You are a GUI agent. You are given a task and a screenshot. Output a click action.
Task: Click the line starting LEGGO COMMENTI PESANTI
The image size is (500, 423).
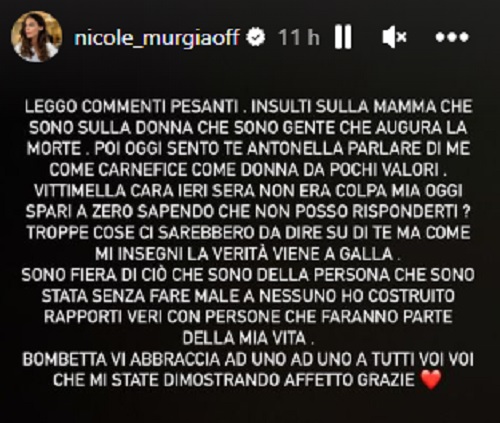249,106
